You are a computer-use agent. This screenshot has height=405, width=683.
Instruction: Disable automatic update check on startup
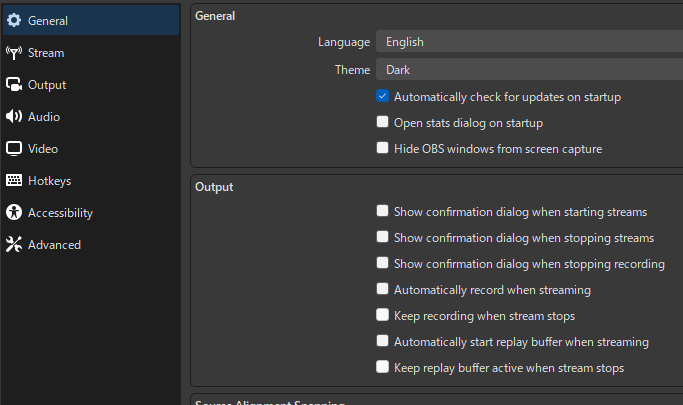pyautogui.click(x=382, y=97)
